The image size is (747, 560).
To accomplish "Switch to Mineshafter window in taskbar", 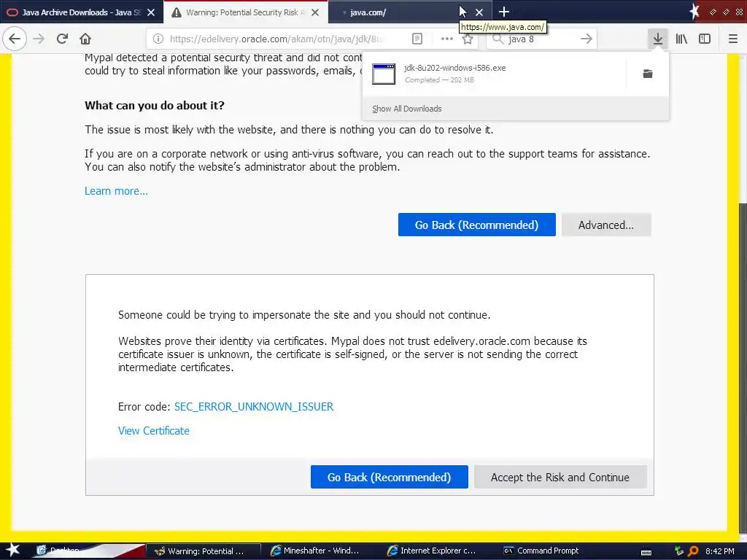I will point(314,551).
